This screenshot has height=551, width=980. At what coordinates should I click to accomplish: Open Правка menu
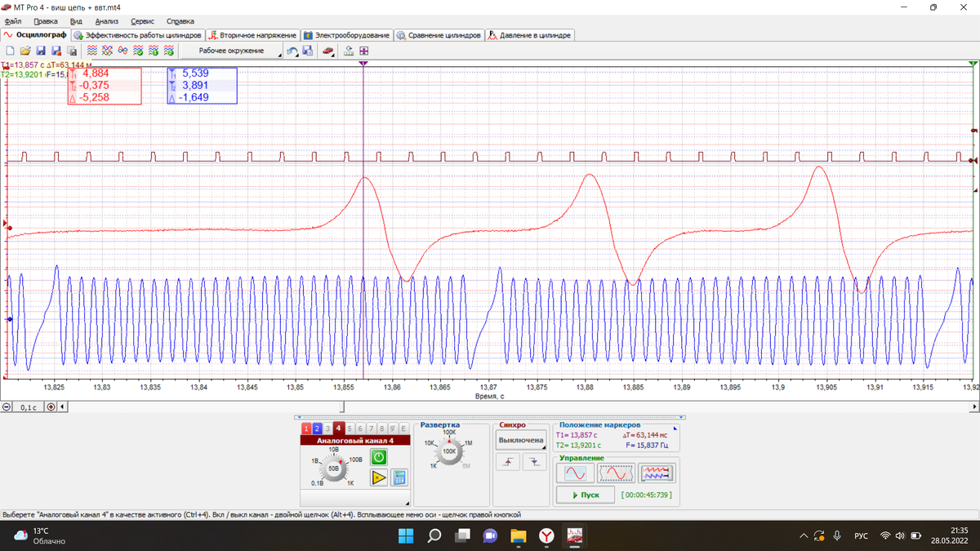coord(45,21)
